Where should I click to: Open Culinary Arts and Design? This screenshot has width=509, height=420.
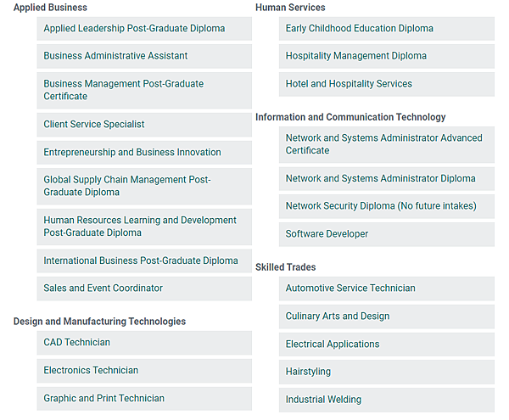point(337,316)
